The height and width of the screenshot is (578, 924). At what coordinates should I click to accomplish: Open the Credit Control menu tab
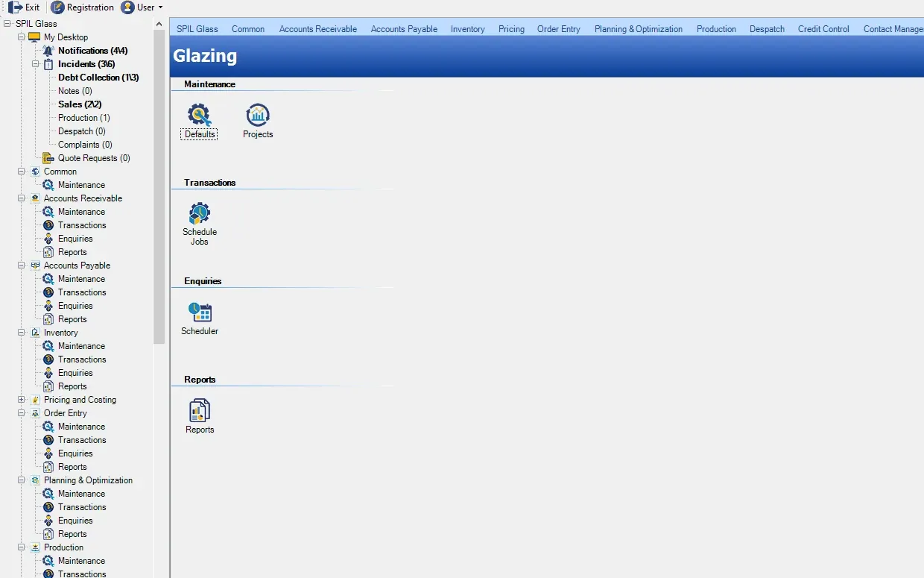pyautogui.click(x=823, y=29)
